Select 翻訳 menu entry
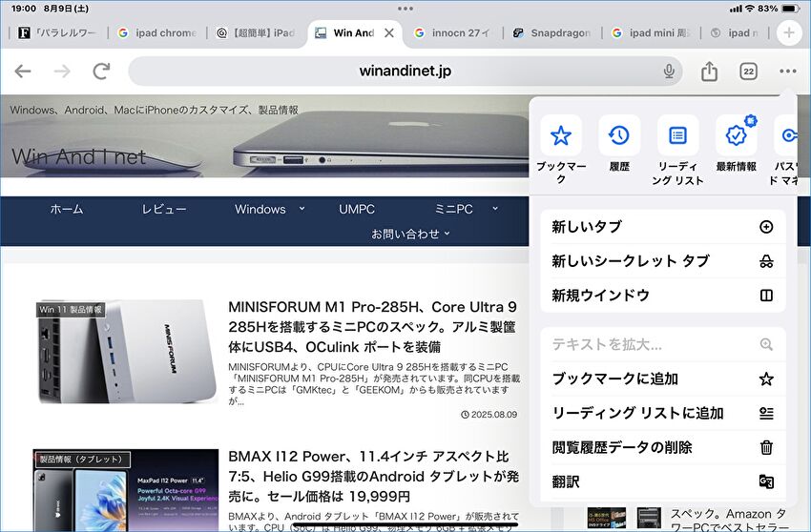This screenshot has width=811, height=532. (x=662, y=481)
